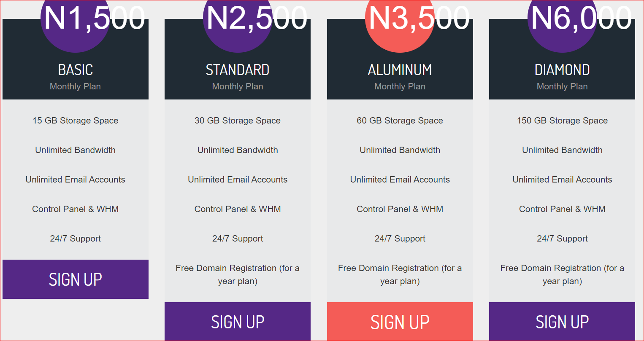Screen dimensions: 644x341
Task: Click the N1,500 price circle
Action: (x=75, y=19)
